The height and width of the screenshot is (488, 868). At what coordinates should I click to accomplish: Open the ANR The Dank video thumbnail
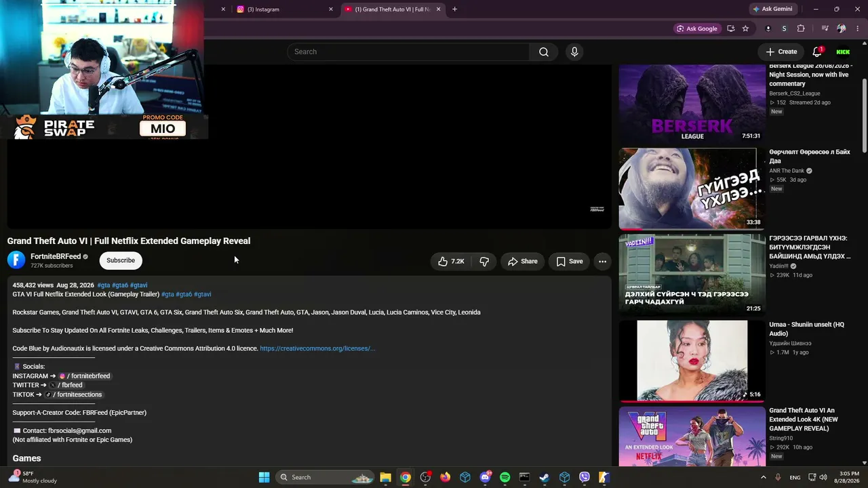(x=692, y=188)
